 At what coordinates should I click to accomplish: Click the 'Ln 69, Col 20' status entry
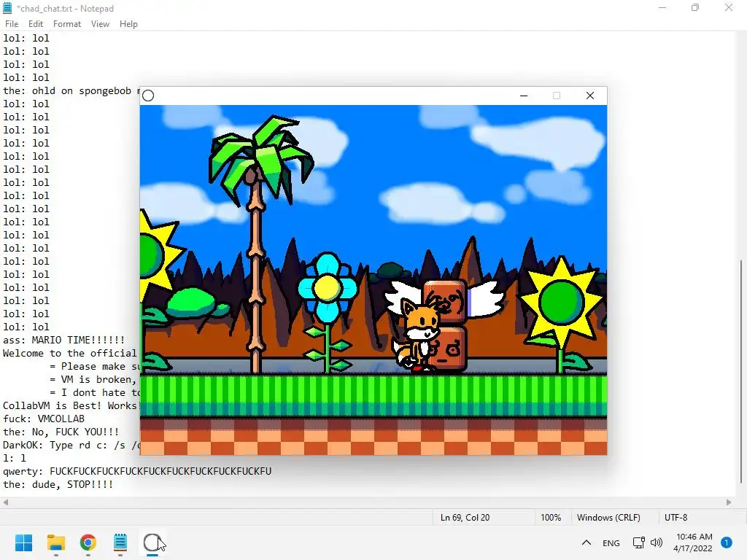pyautogui.click(x=465, y=518)
